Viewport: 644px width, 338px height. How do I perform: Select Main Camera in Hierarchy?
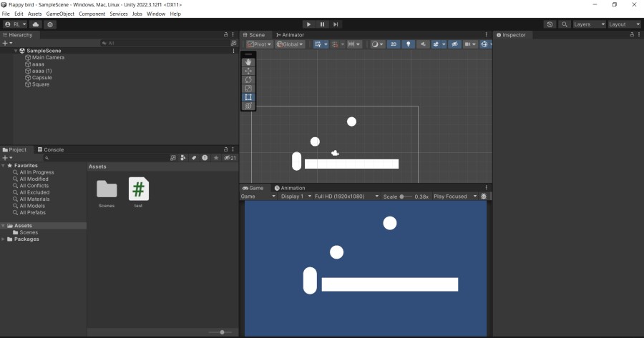click(48, 58)
